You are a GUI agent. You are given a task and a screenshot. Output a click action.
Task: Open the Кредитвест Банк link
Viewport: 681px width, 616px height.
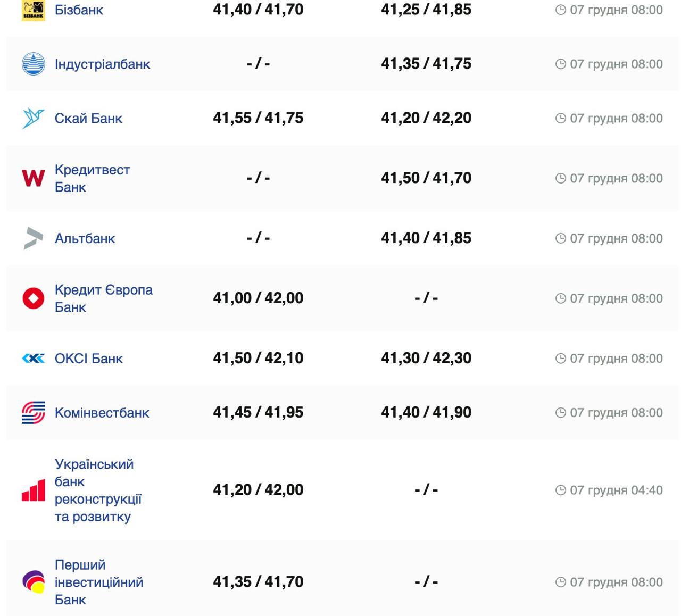point(92,178)
